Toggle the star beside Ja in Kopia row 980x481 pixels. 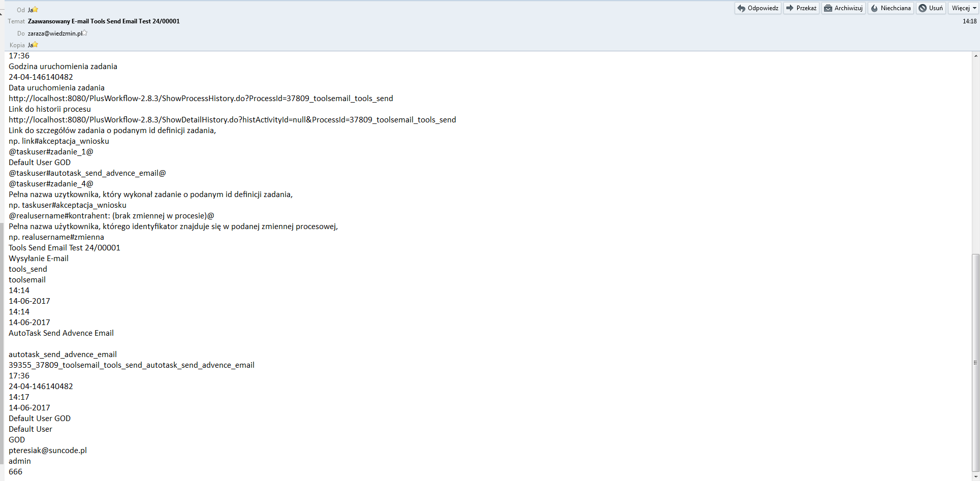36,45
